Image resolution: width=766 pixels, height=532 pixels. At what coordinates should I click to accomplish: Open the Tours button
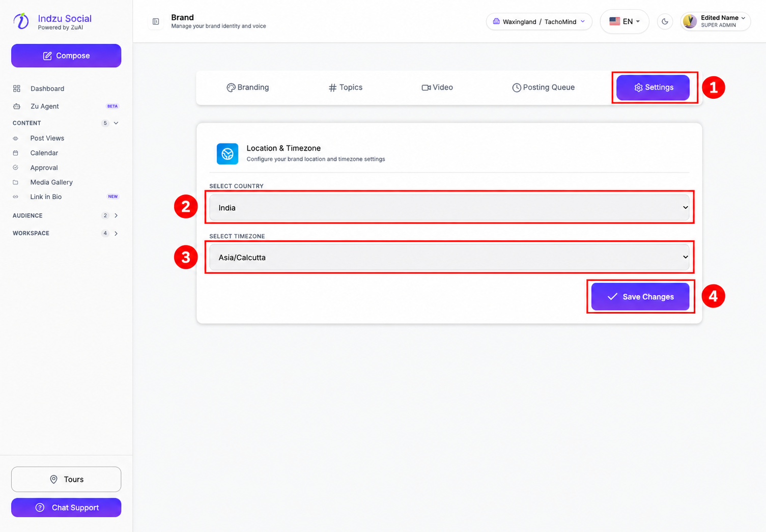66,479
